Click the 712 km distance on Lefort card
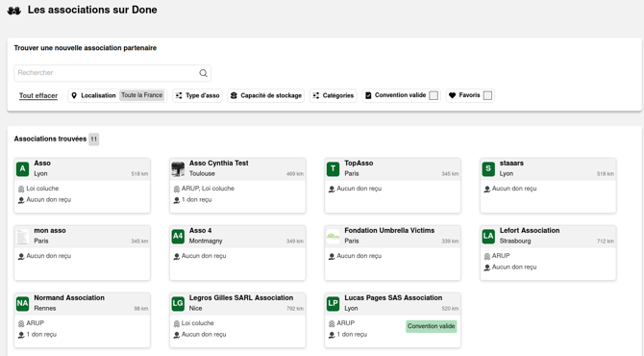The image size is (644, 356). point(606,242)
